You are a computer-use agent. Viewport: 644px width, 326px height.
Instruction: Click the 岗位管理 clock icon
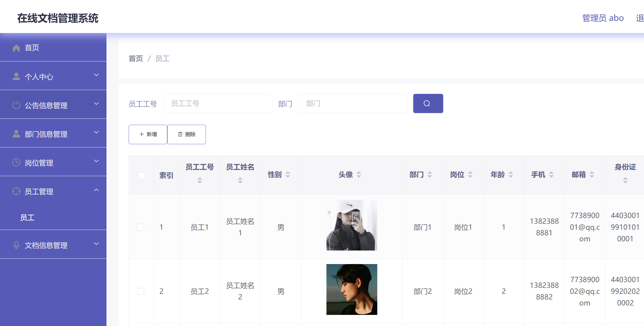16,163
